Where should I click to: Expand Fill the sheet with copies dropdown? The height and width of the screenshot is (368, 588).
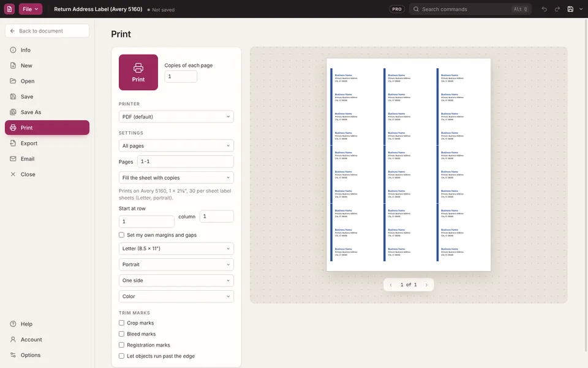176,178
